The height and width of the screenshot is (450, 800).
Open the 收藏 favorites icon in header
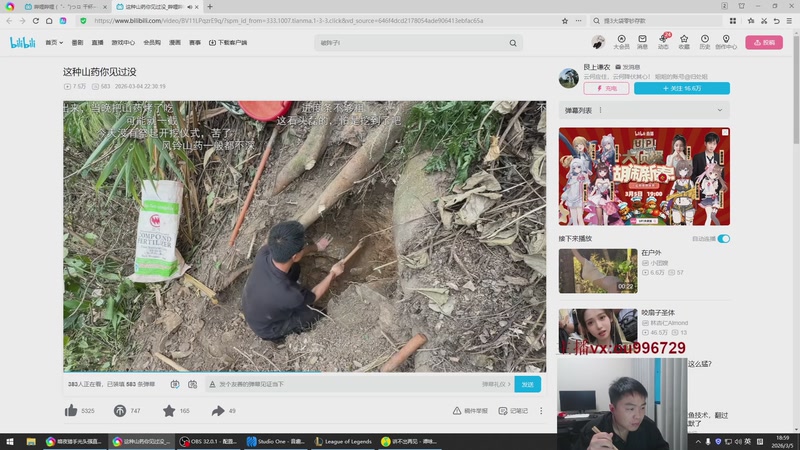(x=684, y=42)
